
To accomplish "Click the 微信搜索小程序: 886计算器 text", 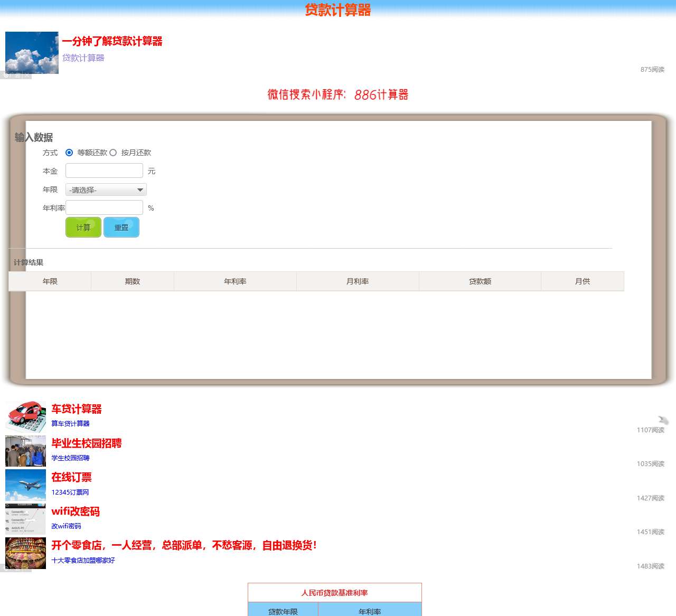I will coord(338,94).
